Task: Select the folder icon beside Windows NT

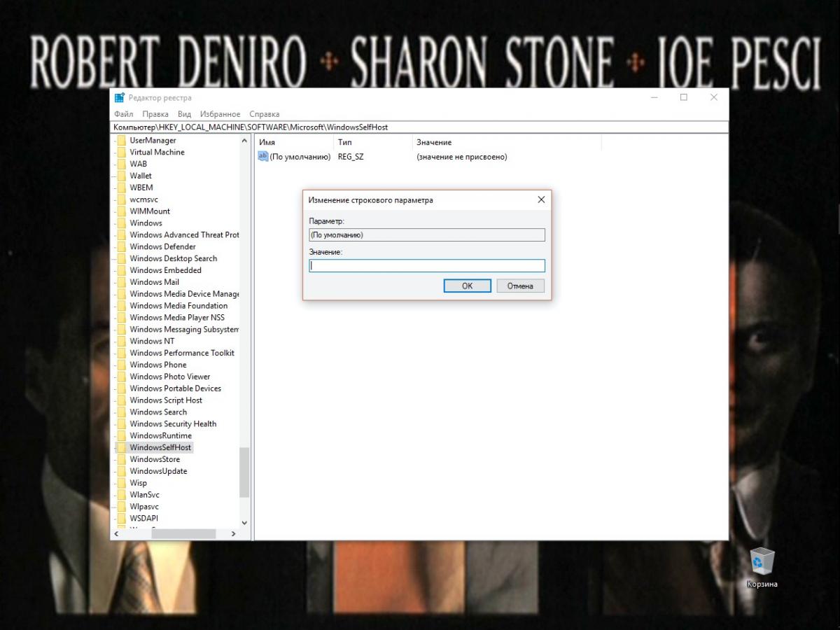Action: pos(122,341)
